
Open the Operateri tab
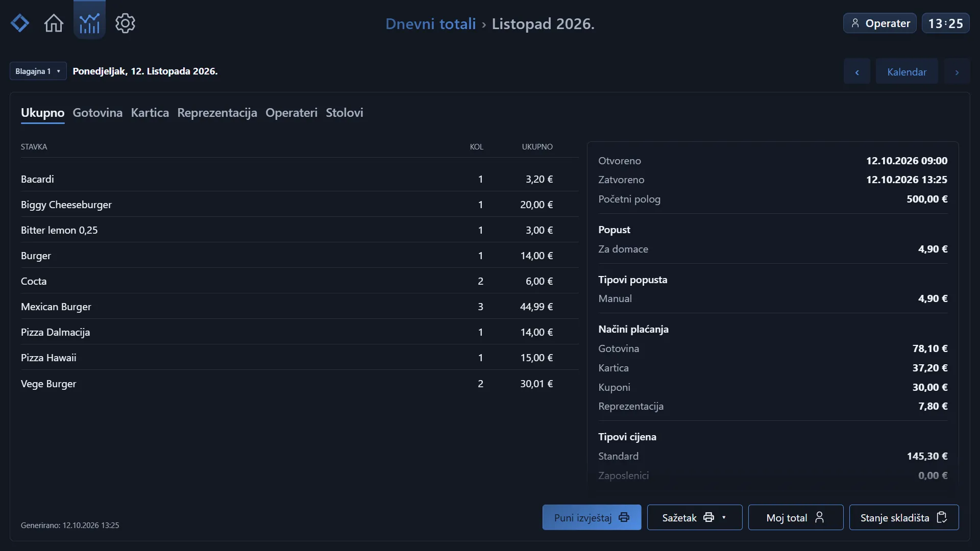coord(291,113)
